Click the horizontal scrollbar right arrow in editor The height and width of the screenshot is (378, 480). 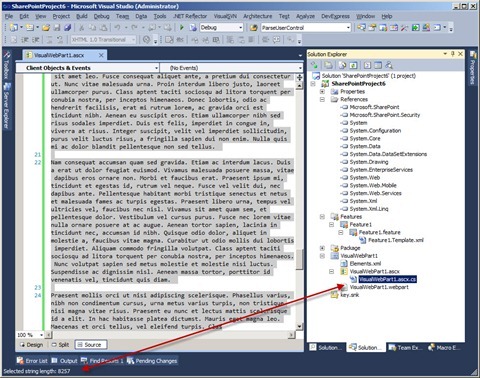point(292,335)
